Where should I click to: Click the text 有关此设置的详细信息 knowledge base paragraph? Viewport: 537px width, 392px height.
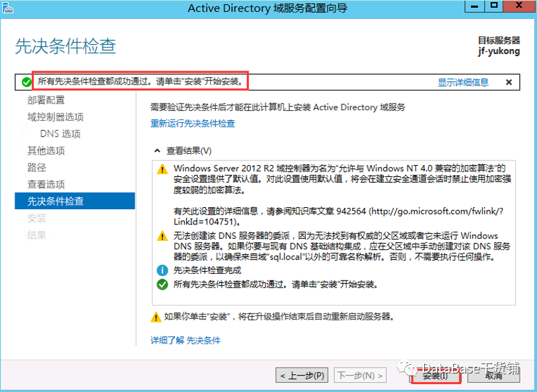pyautogui.click(x=338, y=216)
